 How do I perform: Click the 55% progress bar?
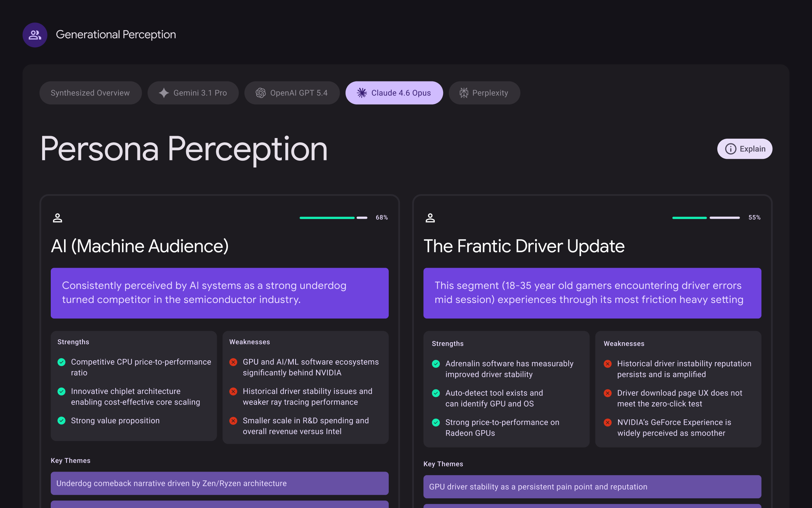click(706, 218)
